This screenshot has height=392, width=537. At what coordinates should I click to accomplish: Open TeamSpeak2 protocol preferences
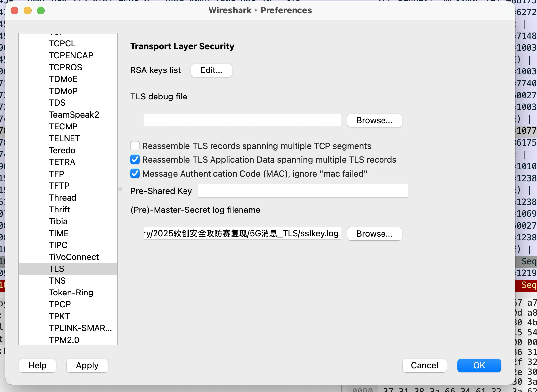(x=68, y=115)
